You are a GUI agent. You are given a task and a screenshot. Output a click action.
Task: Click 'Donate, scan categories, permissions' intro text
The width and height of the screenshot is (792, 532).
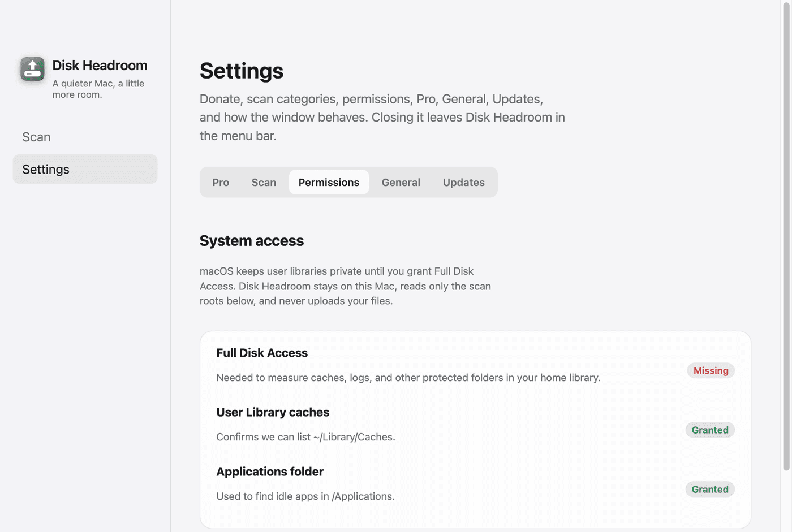tap(382, 117)
